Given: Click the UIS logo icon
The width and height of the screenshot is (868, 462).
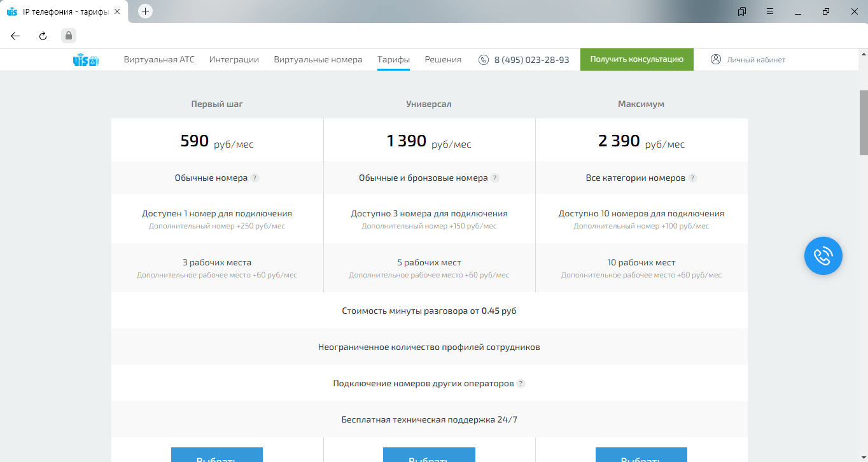Looking at the screenshot, I should 86,60.
